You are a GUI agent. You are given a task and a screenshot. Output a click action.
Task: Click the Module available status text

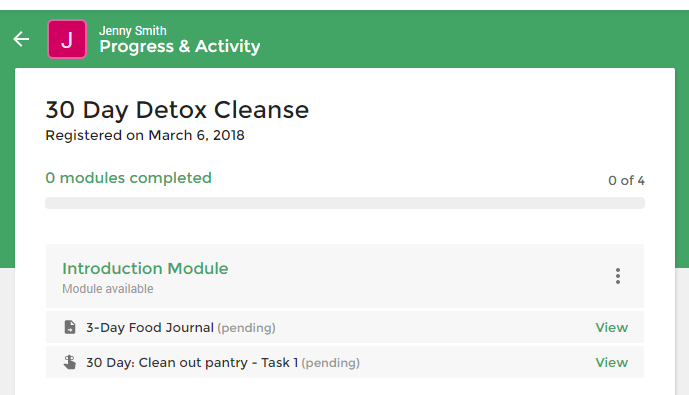(108, 289)
